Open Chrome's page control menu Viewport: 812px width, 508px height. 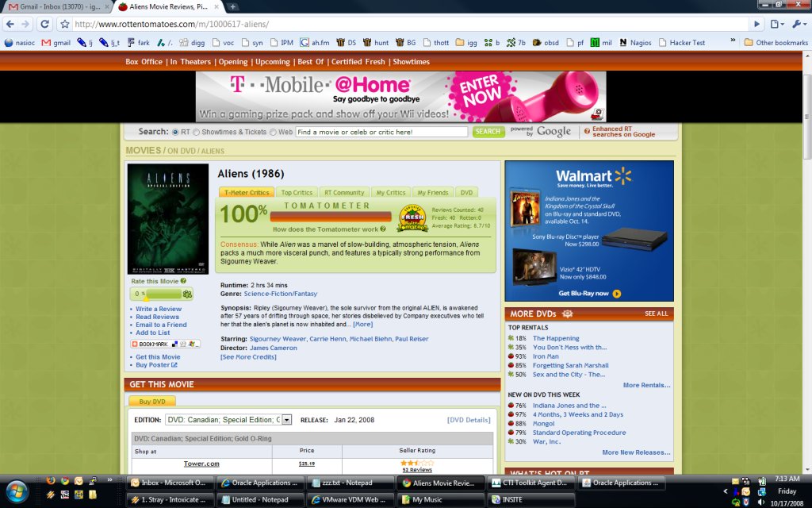pos(777,24)
